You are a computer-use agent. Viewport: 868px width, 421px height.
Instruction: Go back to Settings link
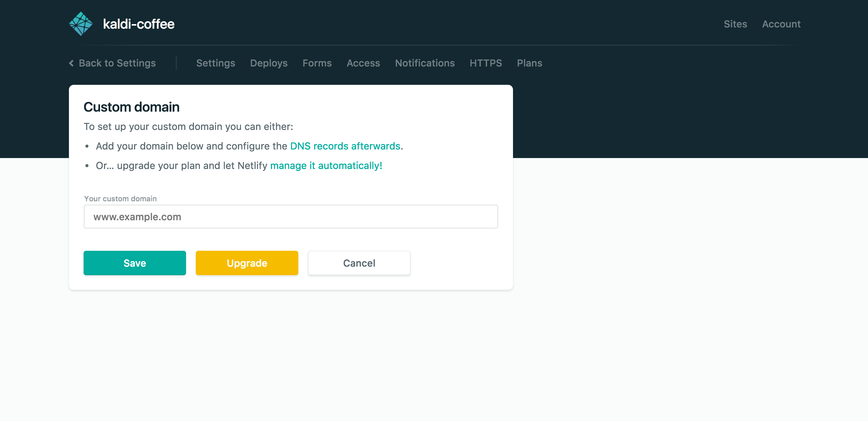click(x=117, y=63)
